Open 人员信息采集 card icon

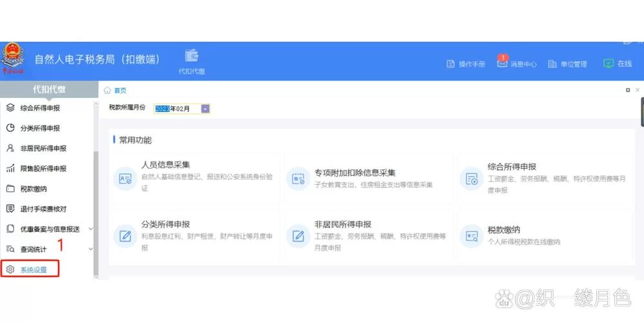coord(125,178)
